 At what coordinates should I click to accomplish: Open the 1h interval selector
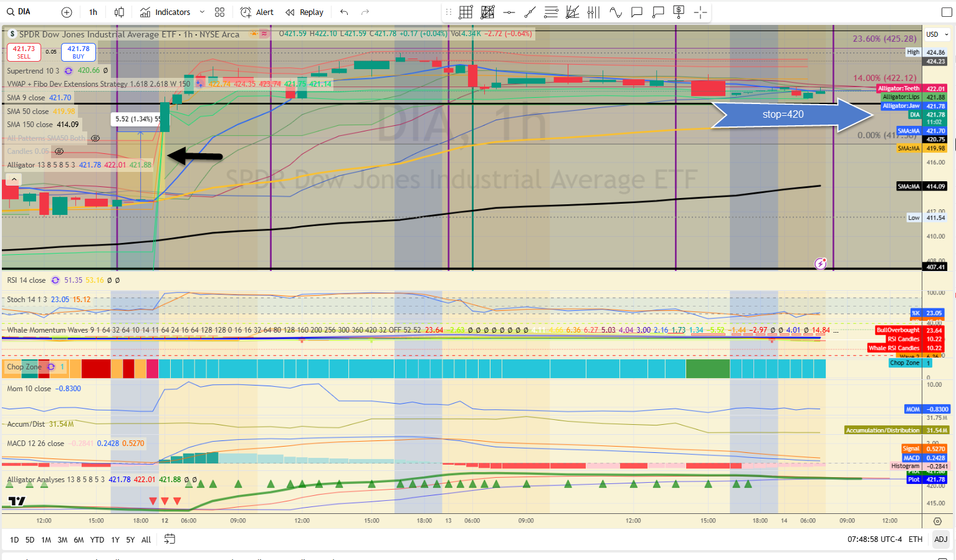[93, 12]
